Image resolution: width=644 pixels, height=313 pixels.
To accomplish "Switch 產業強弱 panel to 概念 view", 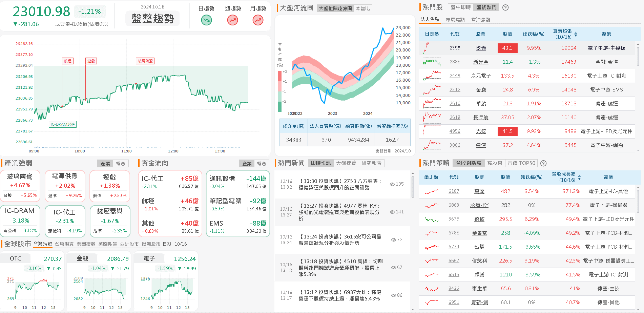I will tap(121, 164).
